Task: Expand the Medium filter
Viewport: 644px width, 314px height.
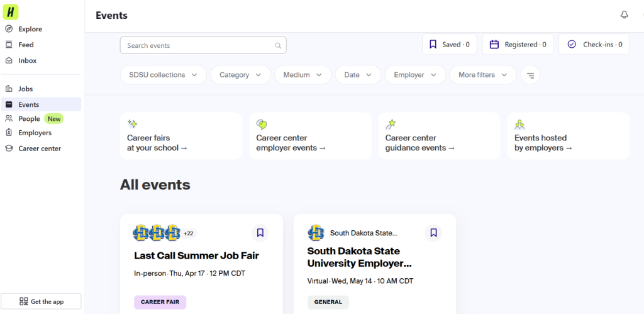Action: point(303,75)
